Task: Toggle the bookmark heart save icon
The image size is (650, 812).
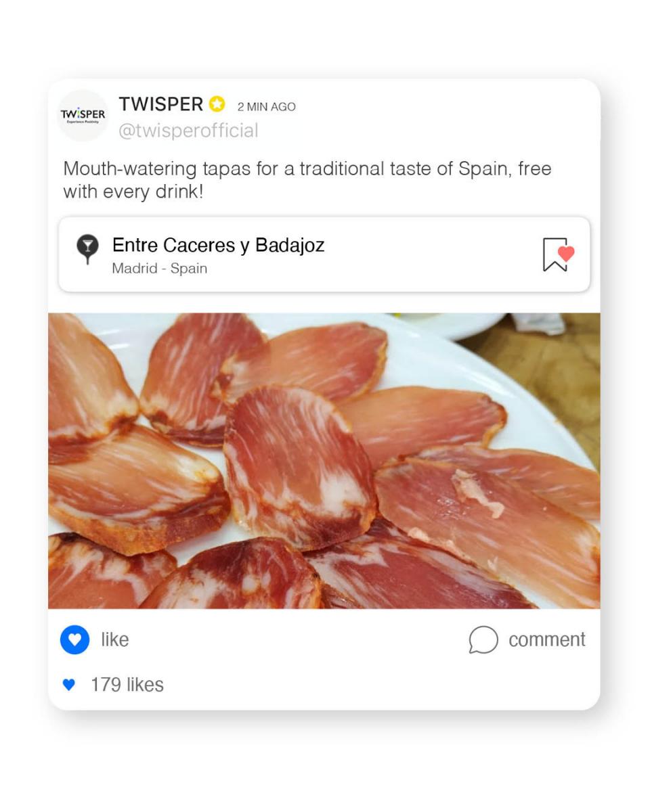Action: [x=558, y=254]
